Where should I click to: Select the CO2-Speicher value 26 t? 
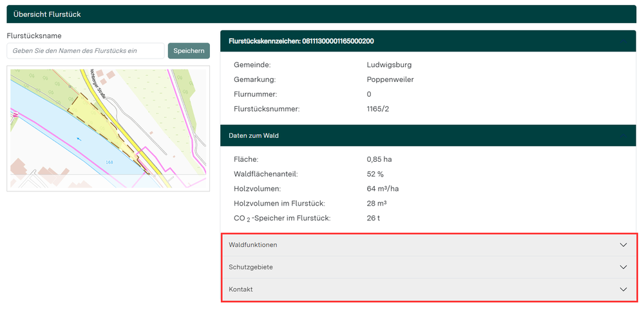[374, 218]
